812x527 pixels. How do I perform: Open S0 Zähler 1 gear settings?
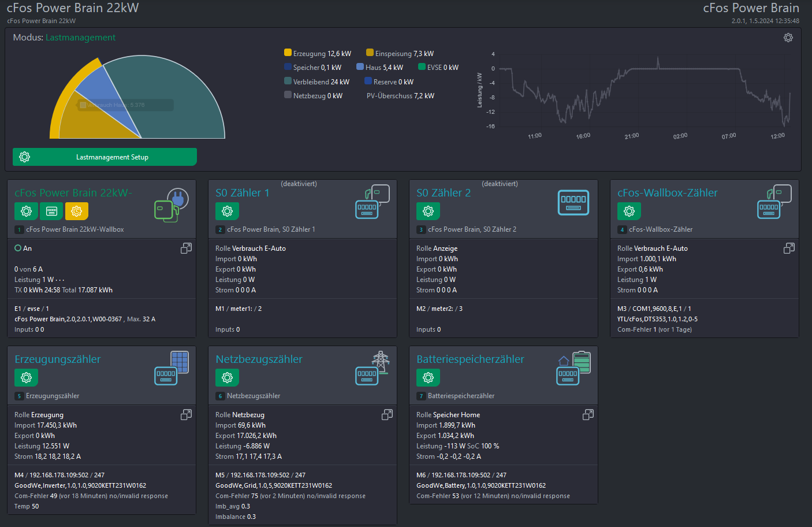(x=227, y=211)
